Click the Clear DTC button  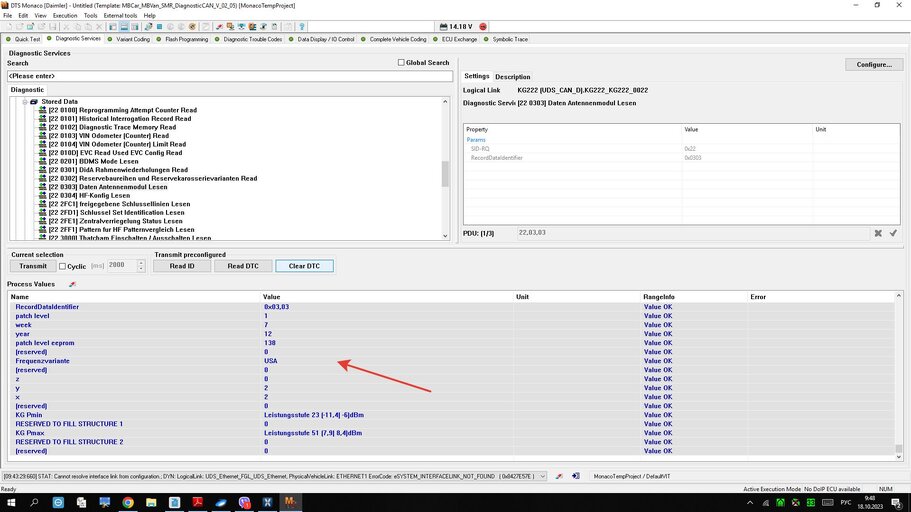(304, 266)
